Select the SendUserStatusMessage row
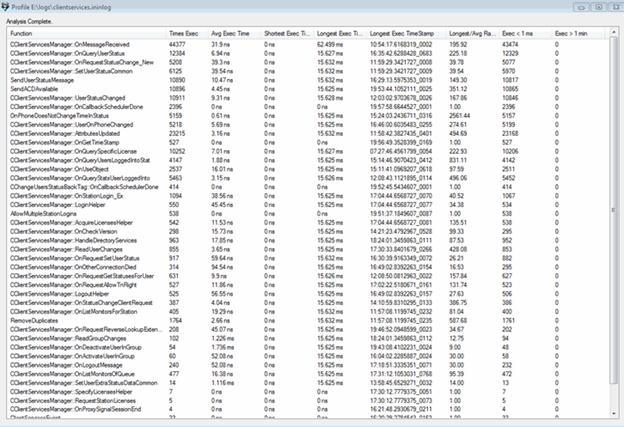 coord(45,78)
